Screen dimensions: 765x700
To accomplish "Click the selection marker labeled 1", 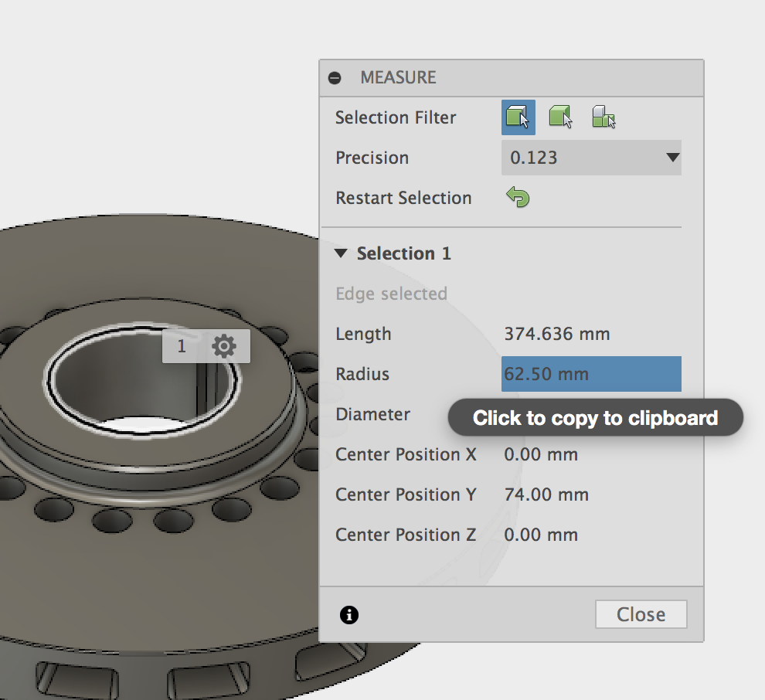I will pos(182,346).
